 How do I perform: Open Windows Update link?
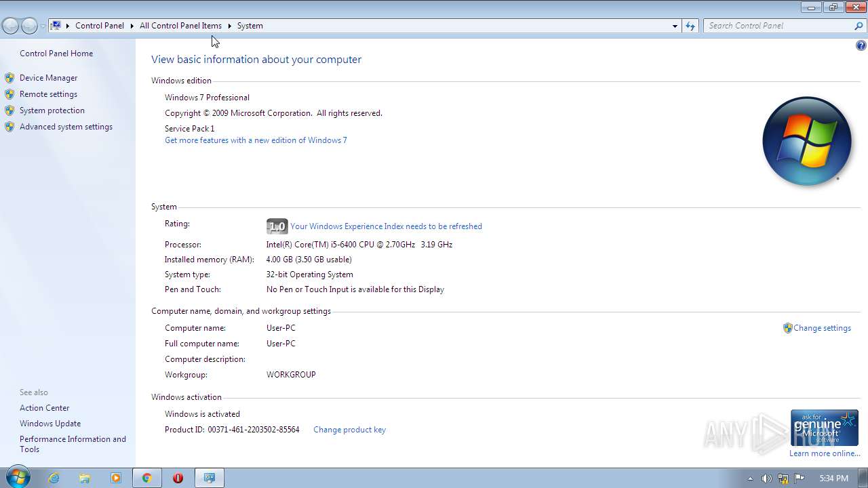tap(50, 424)
